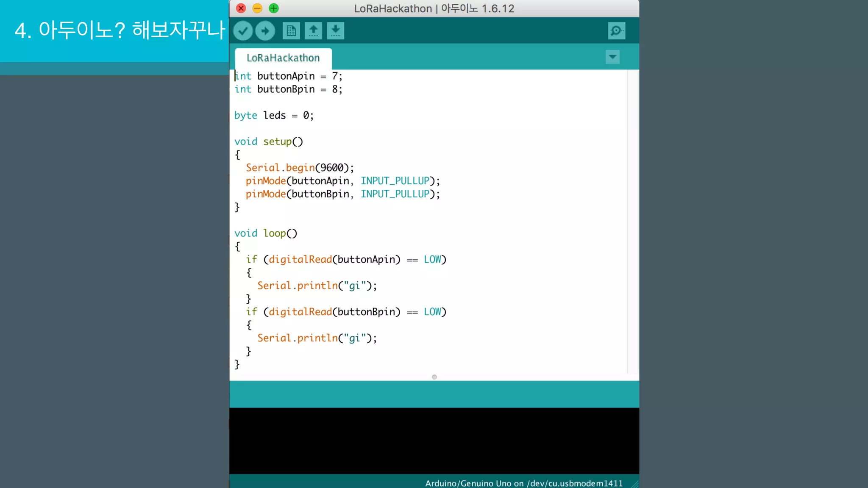Click the 'byte leds = 0;' code line
868x488 pixels.
coord(274,115)
